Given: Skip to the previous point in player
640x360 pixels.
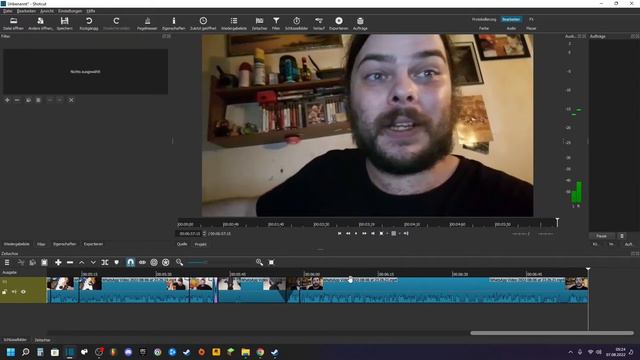Looking at the screenshot, I should (339, 233).
